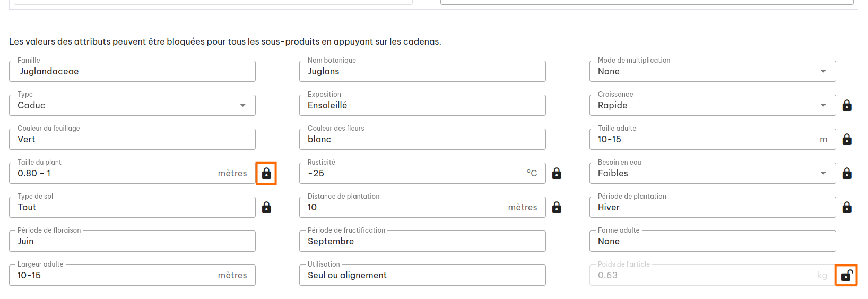Toggle the Rusticité lock icon

(557, 173)
